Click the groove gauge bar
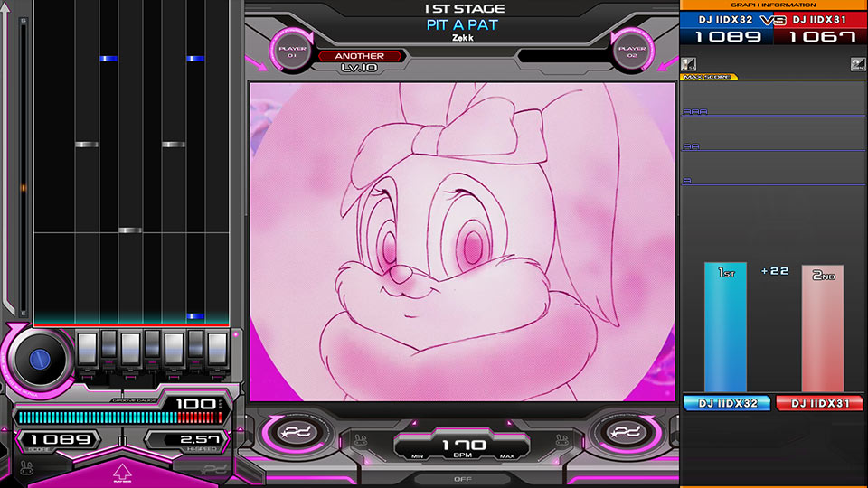868x488 pixels. pyautogui.click(x=120, y=418)
